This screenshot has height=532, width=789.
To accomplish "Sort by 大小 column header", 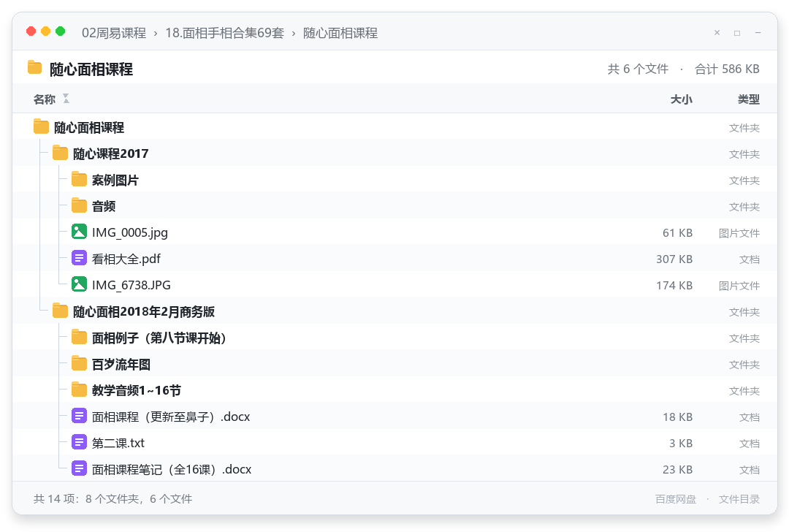I will 682,99.
